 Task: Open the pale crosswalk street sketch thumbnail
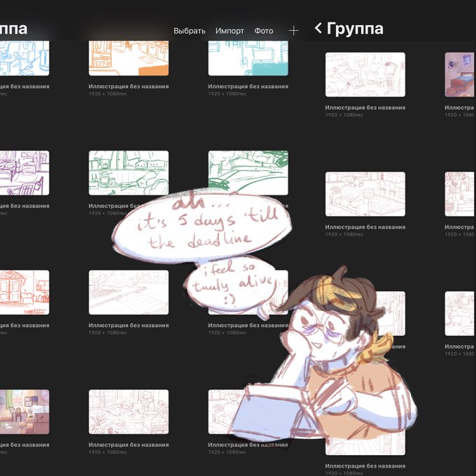pos(129,293)
